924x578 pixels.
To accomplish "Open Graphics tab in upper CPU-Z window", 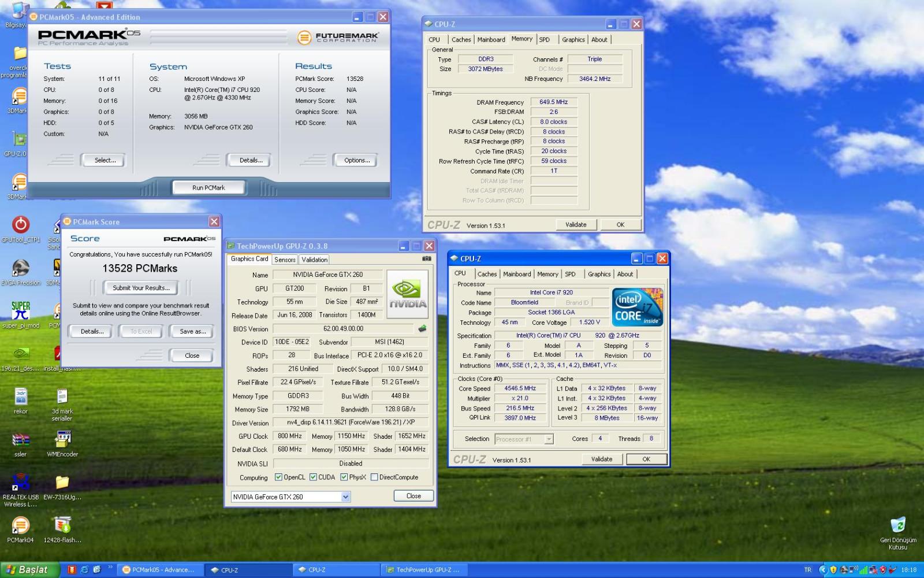I will (x=573, y=40).
